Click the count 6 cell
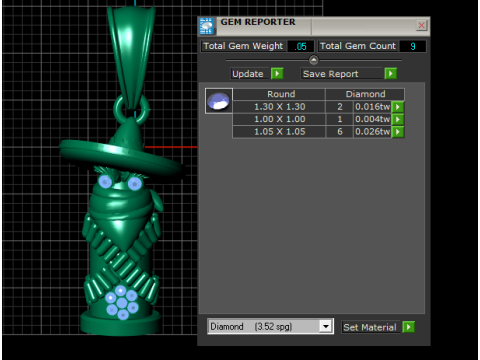The image size is (480, 360). 340,132
